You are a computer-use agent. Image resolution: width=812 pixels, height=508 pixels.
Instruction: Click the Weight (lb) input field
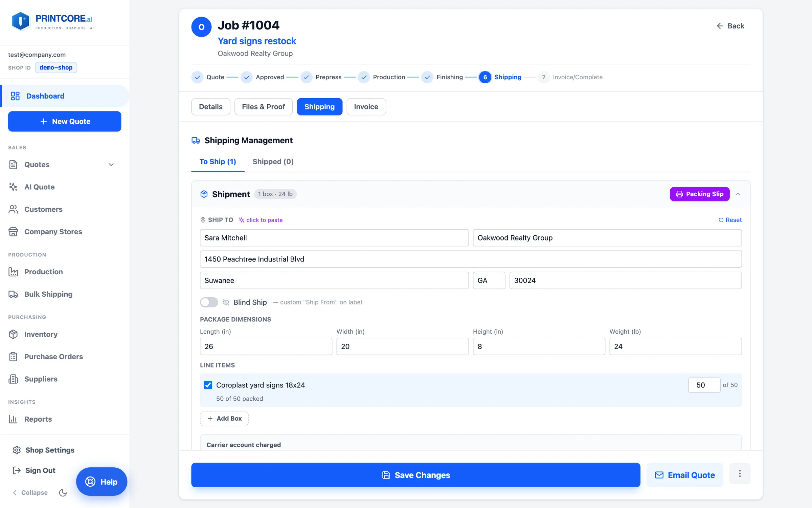click(676, 346)
